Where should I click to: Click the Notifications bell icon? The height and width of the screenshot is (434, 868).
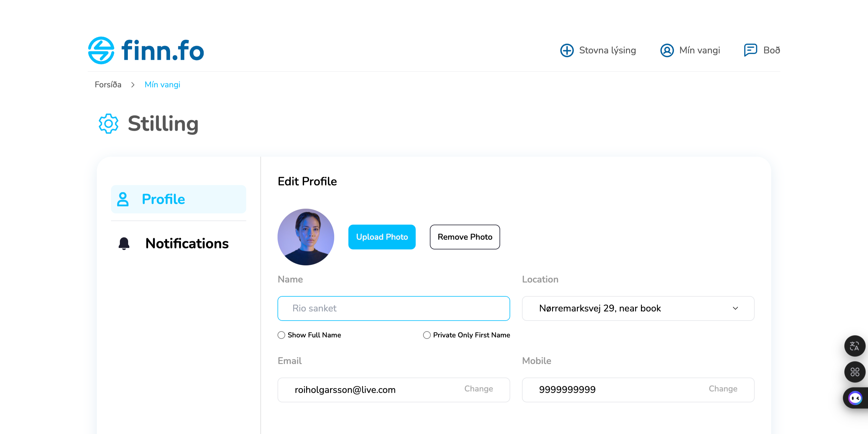[x=124, y=243]
